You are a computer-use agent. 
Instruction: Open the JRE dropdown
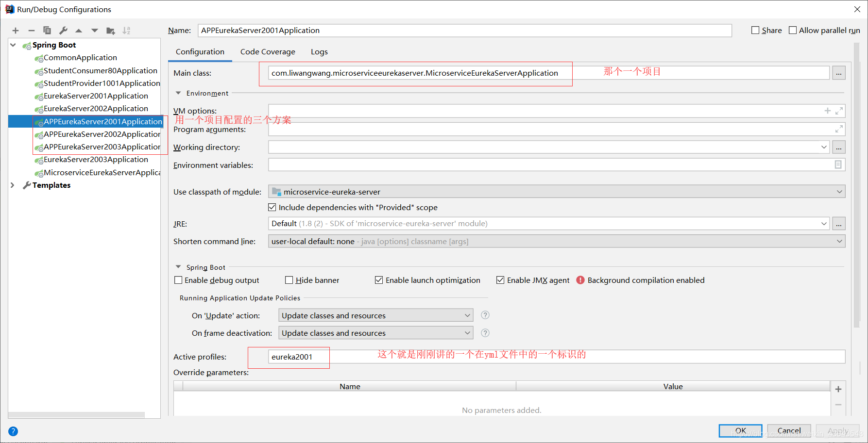pyautogui.click(x=824, y=224)
